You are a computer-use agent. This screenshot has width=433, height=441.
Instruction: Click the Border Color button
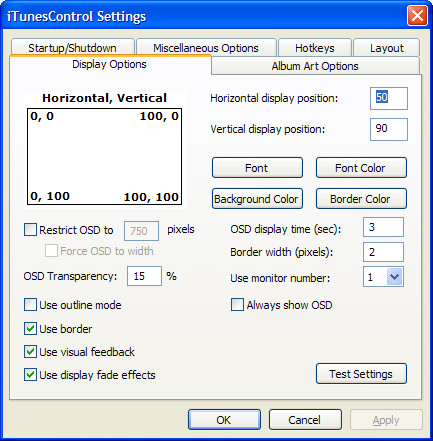click(x=361, y=199)
